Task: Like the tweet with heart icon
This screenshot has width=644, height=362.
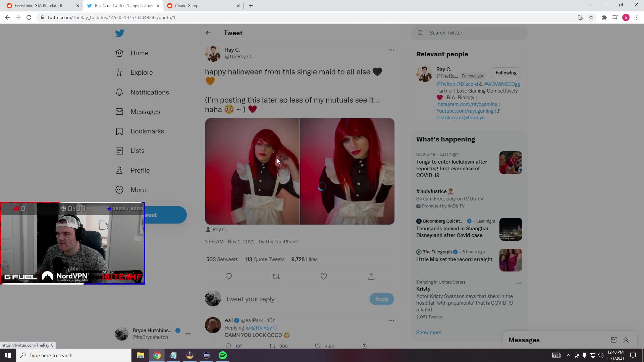Action: (x=323, y=277)
